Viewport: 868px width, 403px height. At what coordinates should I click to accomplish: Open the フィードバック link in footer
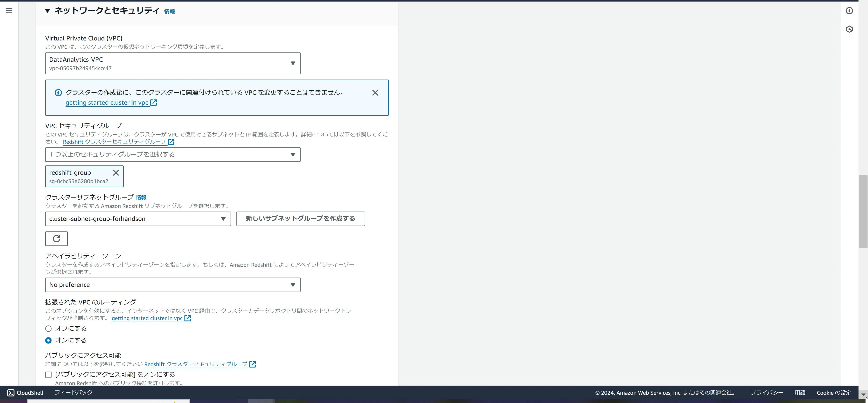pyautogui.click(x=74, y=392)
